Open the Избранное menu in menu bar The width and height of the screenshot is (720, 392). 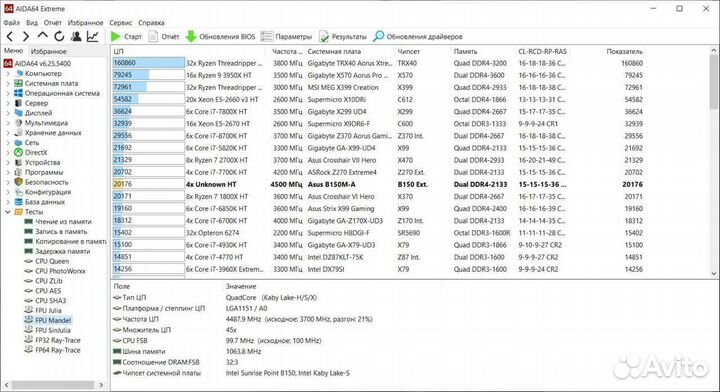pyautogui.click(x=85, y=22)
